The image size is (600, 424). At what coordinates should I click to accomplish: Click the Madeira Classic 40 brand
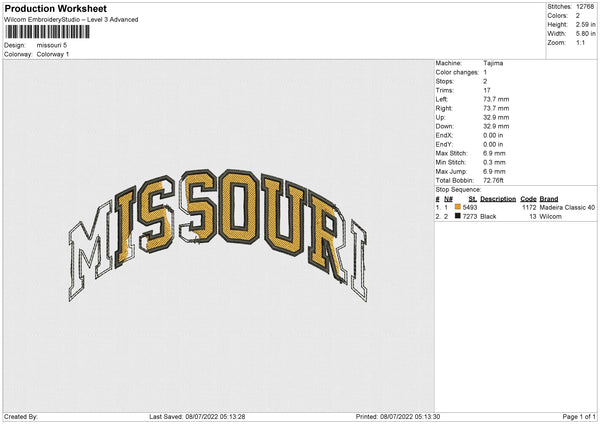[x=567, y=207]
